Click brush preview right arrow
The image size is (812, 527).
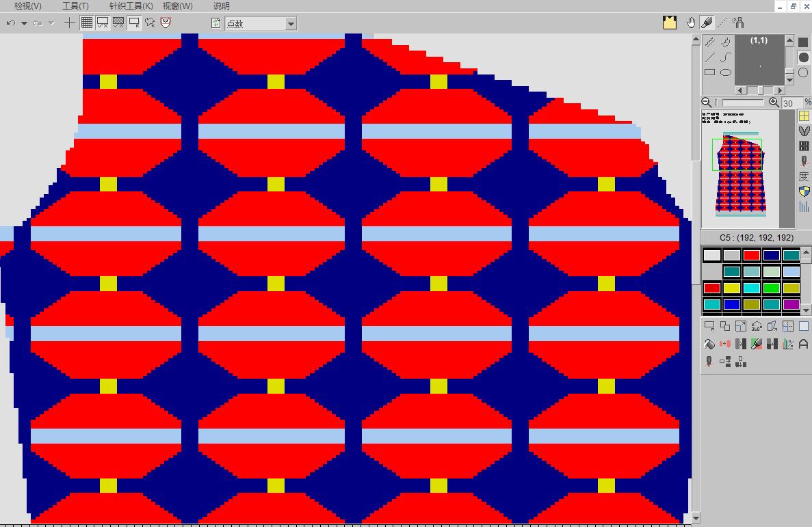(x=780, y=90)
